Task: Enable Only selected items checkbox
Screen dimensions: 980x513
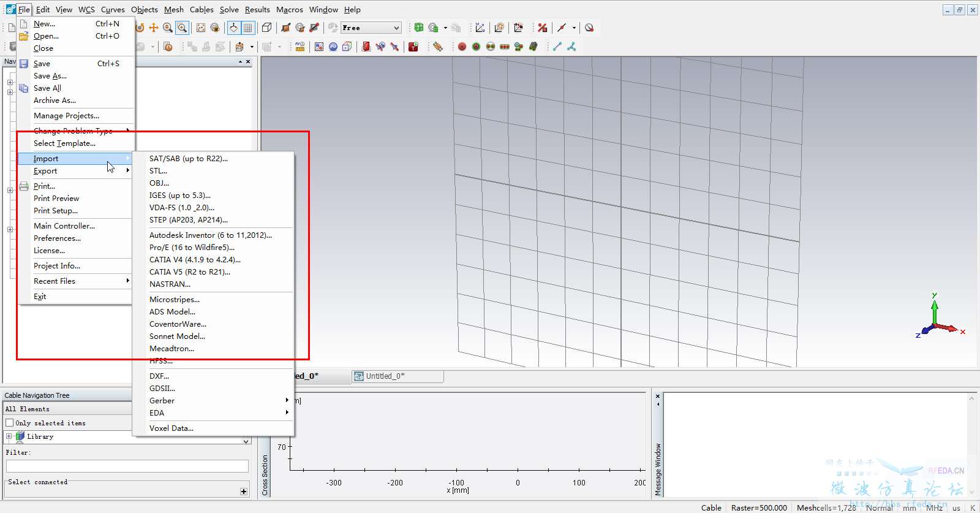Action: (x=9, y=423)
